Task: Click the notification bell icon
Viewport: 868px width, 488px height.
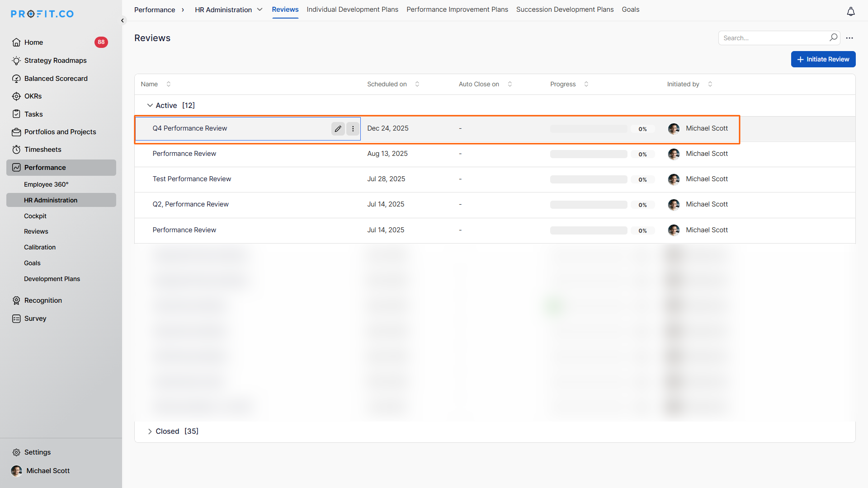Action: pos(850,12)
